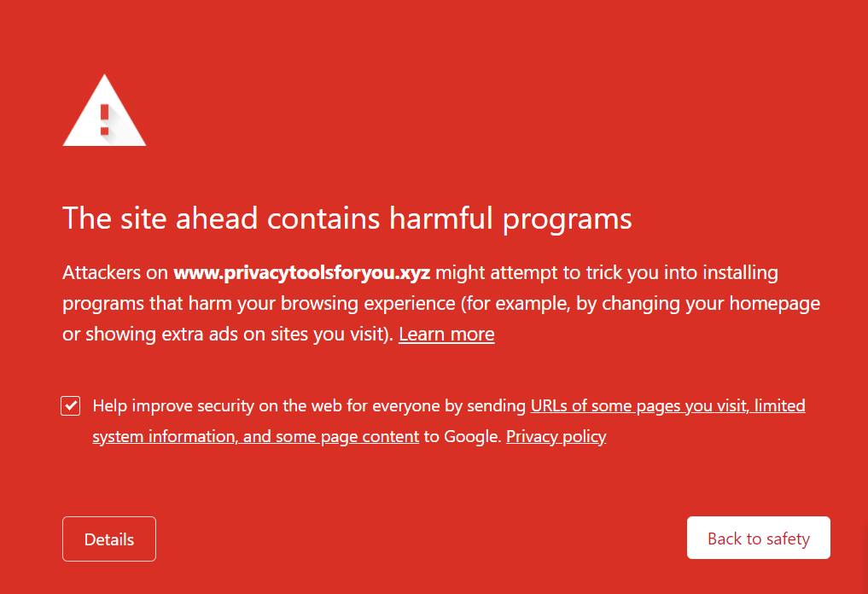Click the 'harmful programs' heading text
The height and width of the screenshot is (594, 868).
pos(510,218)
